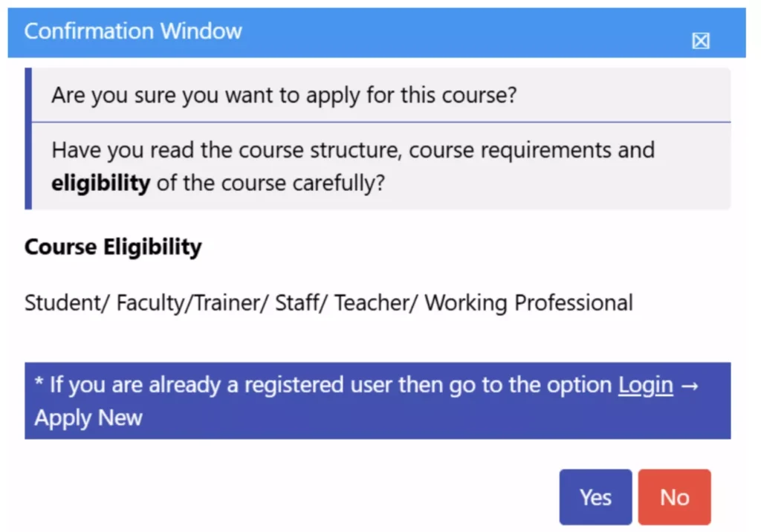Click the "Confirmation Window" title text
Viewport: 761px width, 532px height.
(x=133, y=31)
